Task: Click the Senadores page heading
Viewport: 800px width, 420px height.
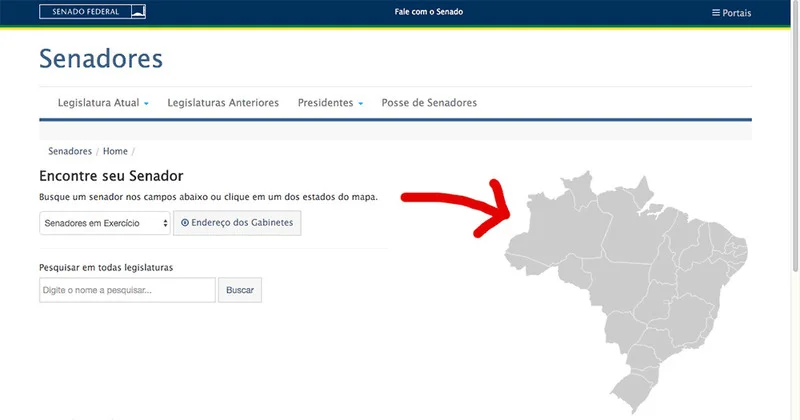Action: (x=101, y=58)
